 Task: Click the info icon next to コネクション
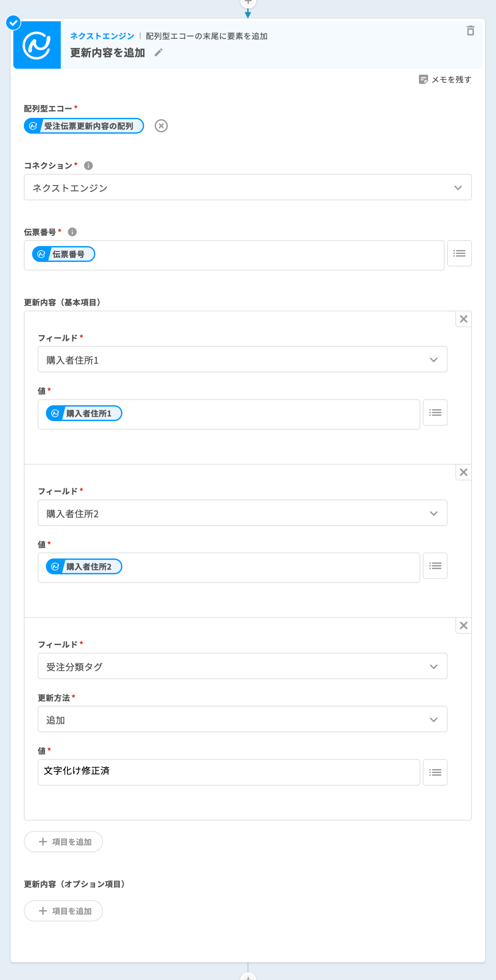[88, 166]
